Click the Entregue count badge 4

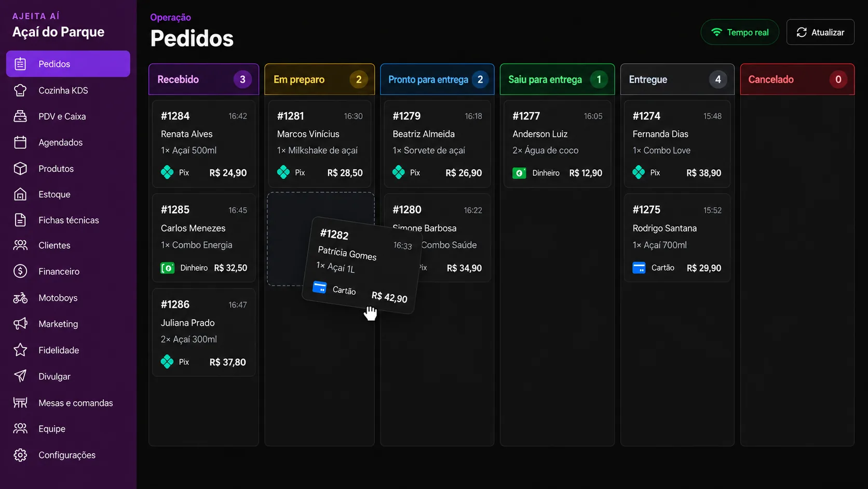tap(718, 80)
